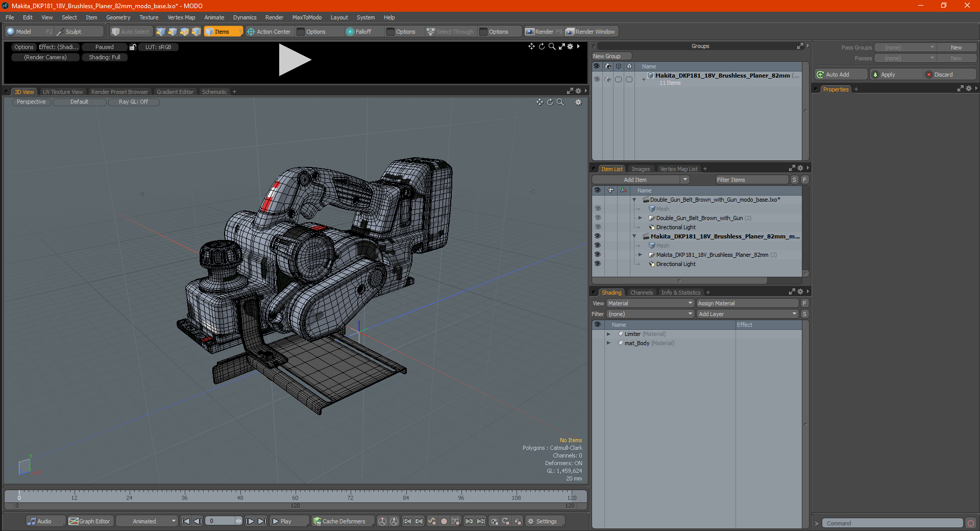Click the Command input field
The width and height of the screenshot is (980, 531).
click(x=893, y=523)
